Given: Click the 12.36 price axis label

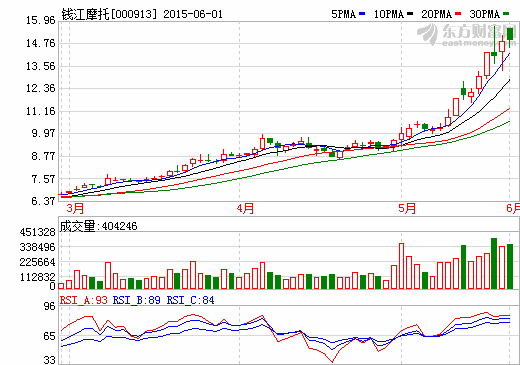Looking at the screenshot, I should pos(41,88).
